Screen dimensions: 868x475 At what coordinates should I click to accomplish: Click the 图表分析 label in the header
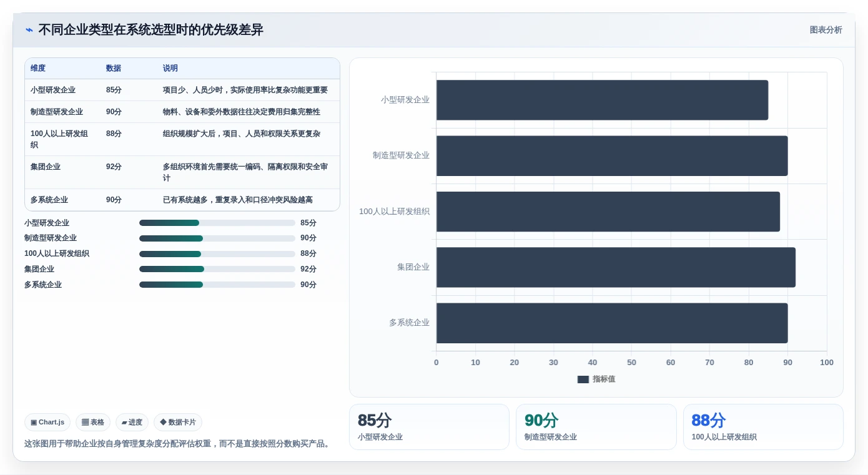(826, 30)
